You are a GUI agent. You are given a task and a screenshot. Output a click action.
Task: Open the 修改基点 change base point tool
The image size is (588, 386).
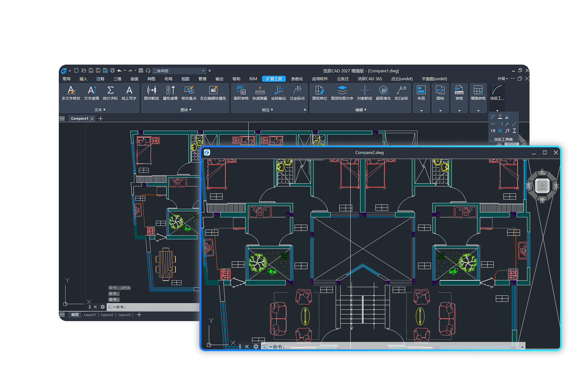coord(189,93)
